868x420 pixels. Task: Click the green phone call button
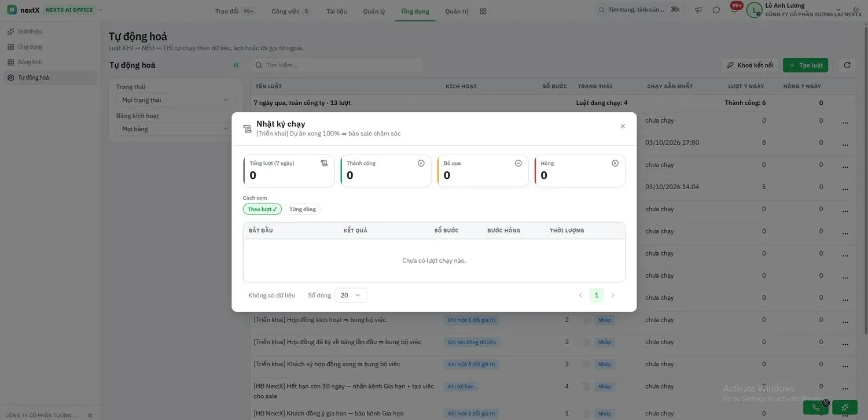[x=816, y=407]
